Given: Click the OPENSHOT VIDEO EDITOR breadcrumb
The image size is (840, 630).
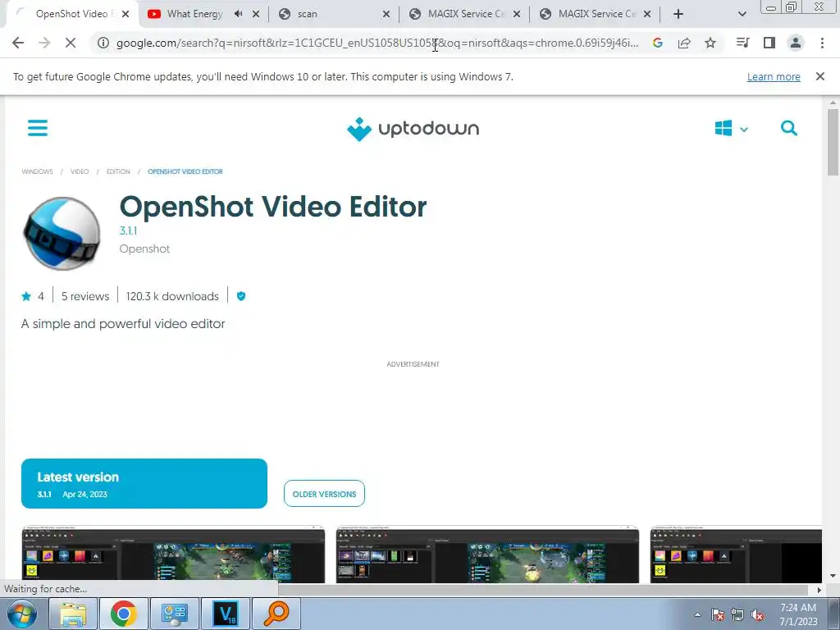Looking at the screenshot, I should click(185, 171).
